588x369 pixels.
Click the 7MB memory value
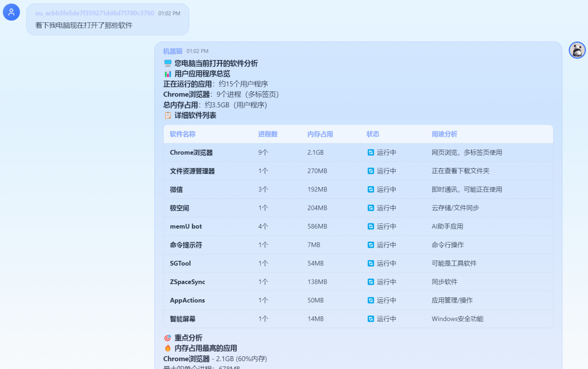pos(314,245)
